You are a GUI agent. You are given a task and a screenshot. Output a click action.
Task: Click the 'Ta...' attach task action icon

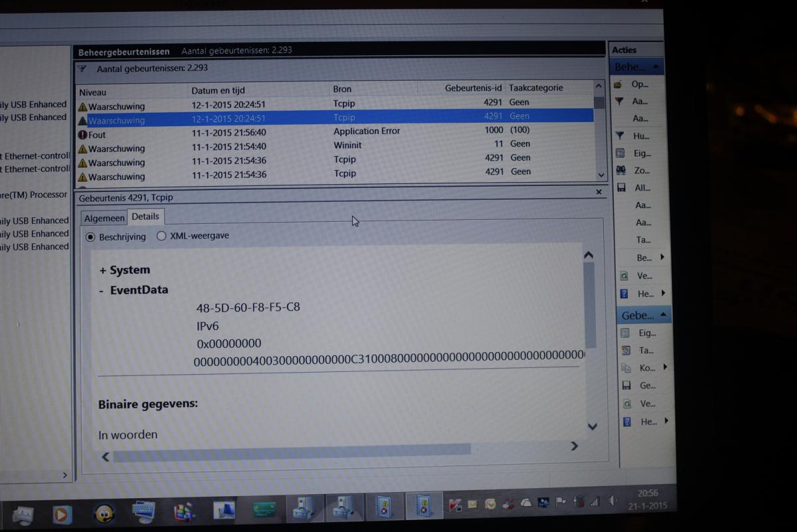626,350
